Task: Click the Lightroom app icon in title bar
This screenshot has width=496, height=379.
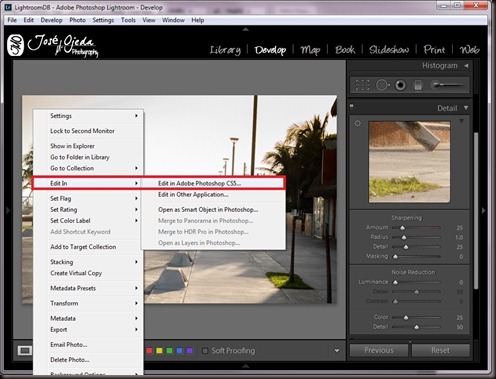Action: tap(8, 7)
